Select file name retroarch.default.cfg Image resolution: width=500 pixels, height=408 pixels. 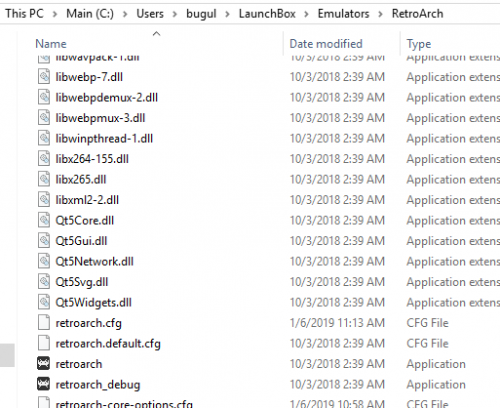point(108,344)
